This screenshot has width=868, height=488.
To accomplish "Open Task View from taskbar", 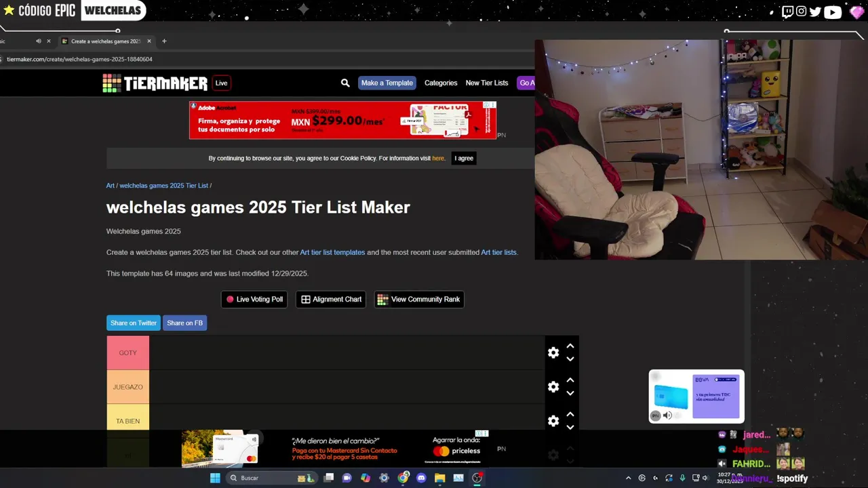I will [329, 478].
